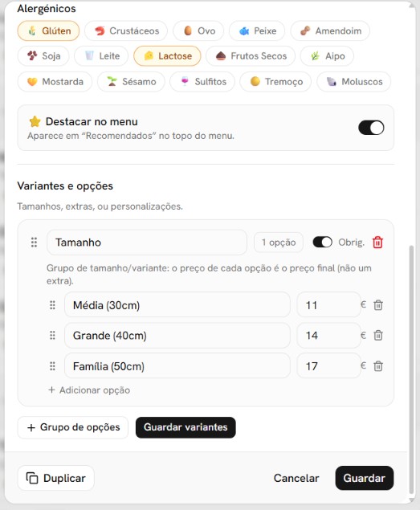Deselect the Glúten allergen chip
The width and height of the screenshot is (420, 510).
(x=48, y=31)
